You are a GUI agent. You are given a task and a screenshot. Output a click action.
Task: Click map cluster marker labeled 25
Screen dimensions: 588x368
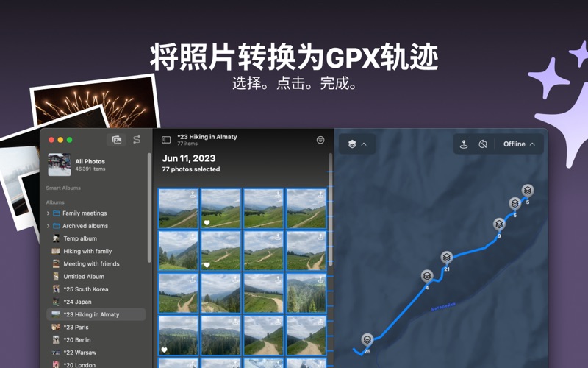coord(367,340)
